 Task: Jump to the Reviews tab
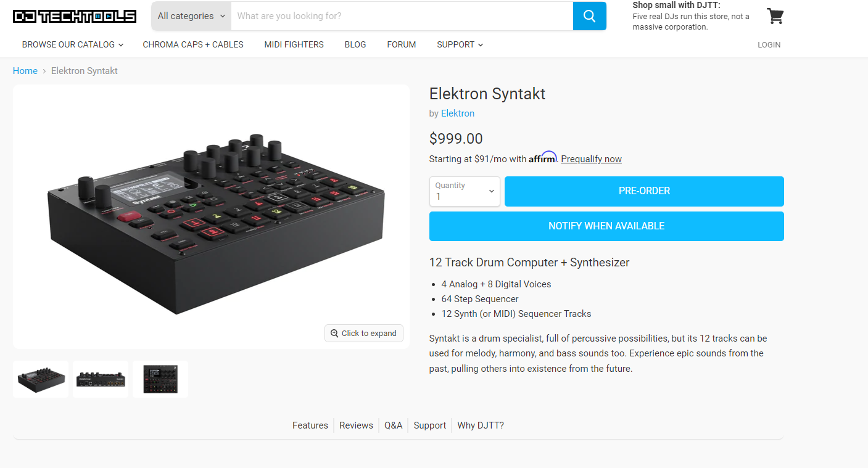point(356,425)
